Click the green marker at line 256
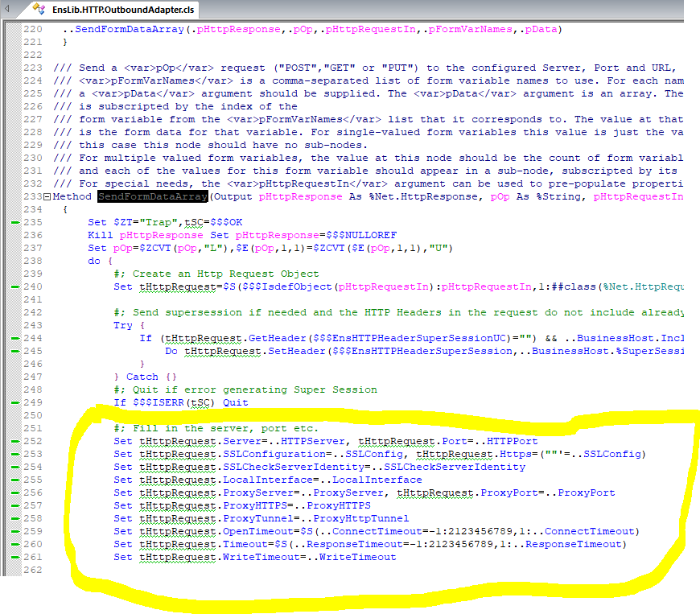The width and height of the screenshot is (700, 614). [x=15, y=493]
